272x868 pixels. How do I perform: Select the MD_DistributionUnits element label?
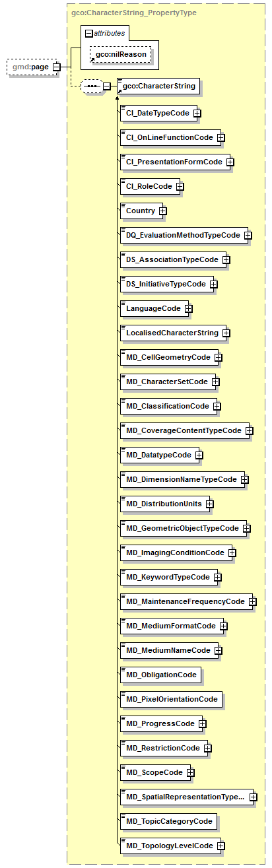click(x=164, y=504)
